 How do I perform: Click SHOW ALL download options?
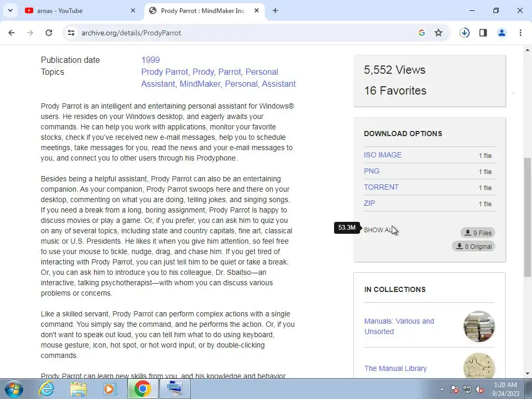379,230
